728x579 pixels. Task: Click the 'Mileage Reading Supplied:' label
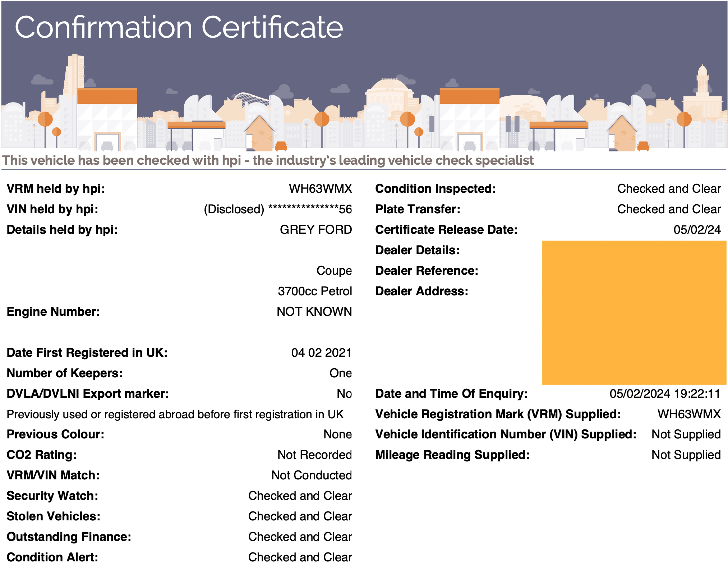click(x=452, y=455)
